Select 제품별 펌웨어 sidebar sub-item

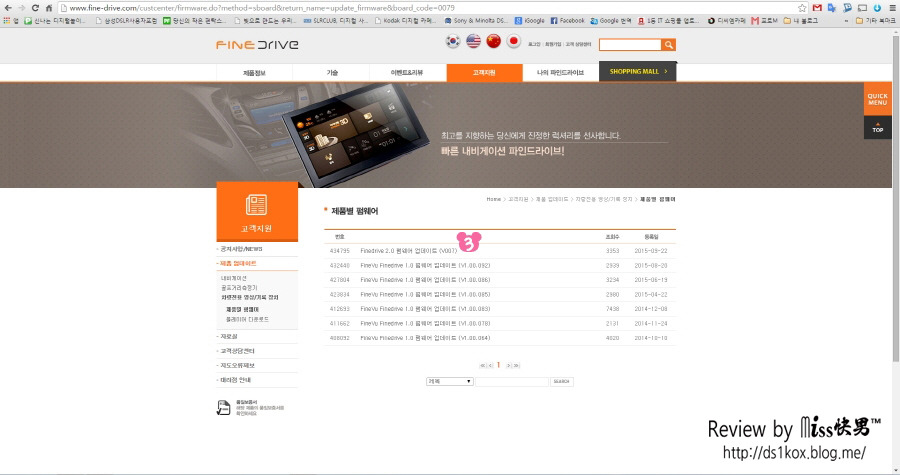242,309
